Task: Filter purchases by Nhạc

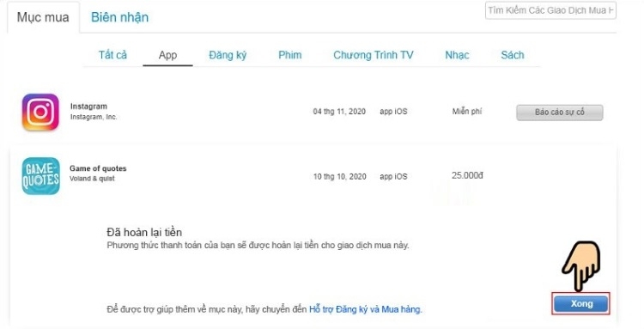Action: pyautogui.click(x=457, y=55)
